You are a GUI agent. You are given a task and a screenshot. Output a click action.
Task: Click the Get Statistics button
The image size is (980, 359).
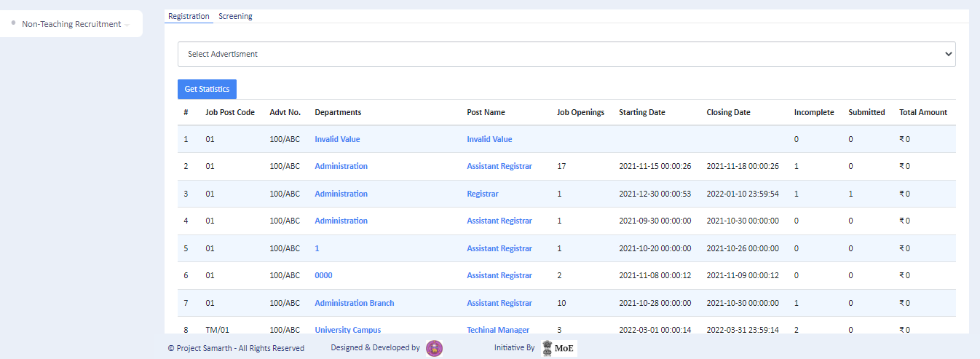point(207,89)
